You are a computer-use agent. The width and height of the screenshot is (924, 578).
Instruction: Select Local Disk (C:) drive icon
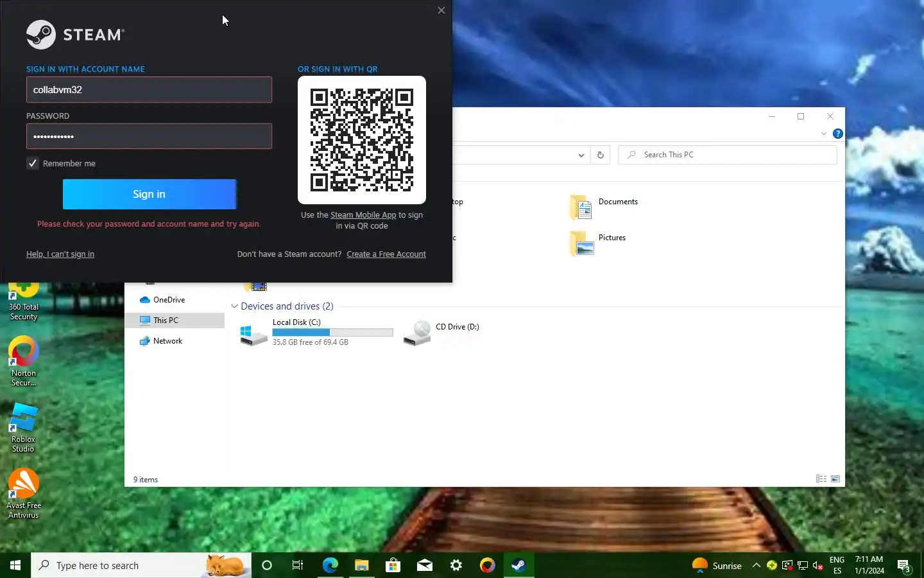[x=253, y=334]
